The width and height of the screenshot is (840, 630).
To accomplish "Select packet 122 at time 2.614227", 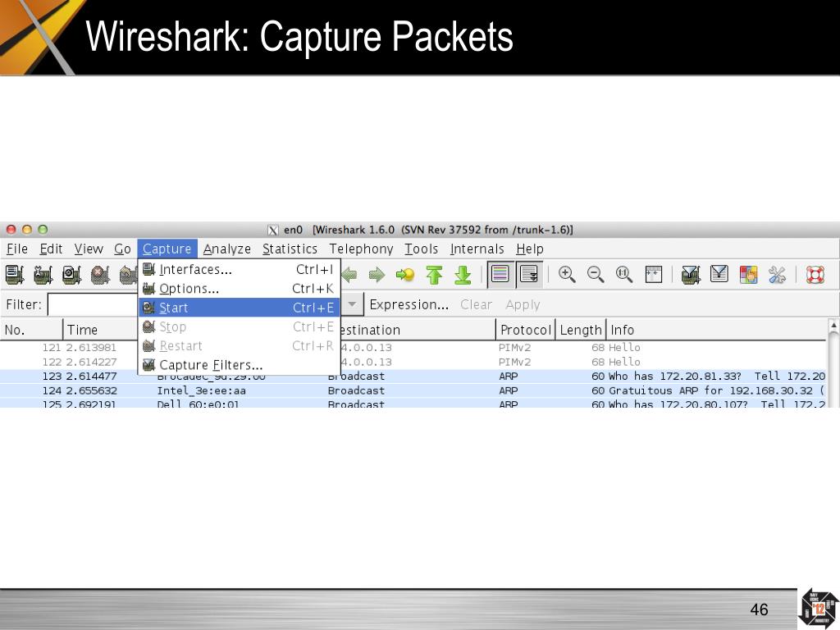I will 413,362.
